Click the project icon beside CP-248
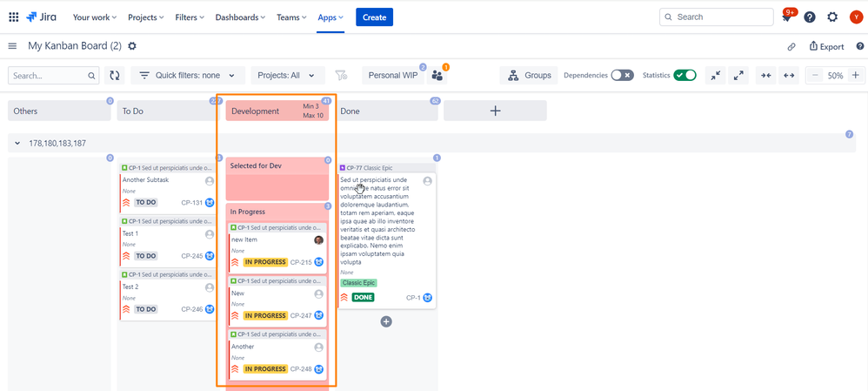 tap(319, 369)
